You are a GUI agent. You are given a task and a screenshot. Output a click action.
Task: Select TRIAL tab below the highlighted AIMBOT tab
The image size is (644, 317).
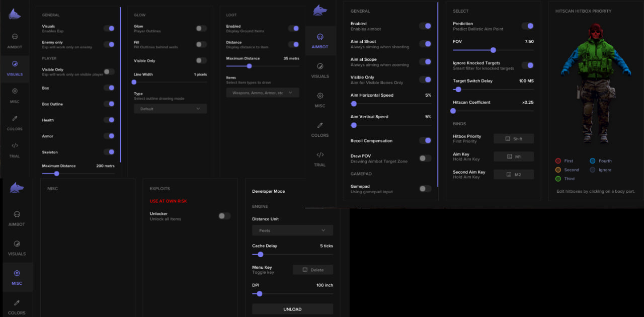point(320,158)
